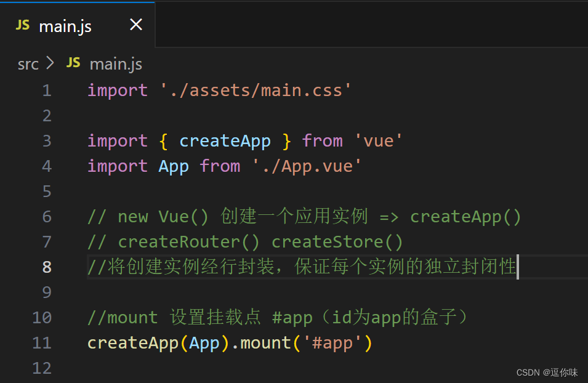Click the JS icon in the main.js tab
This screenshot has height=383, width=588.
click(x=22, y=25)
